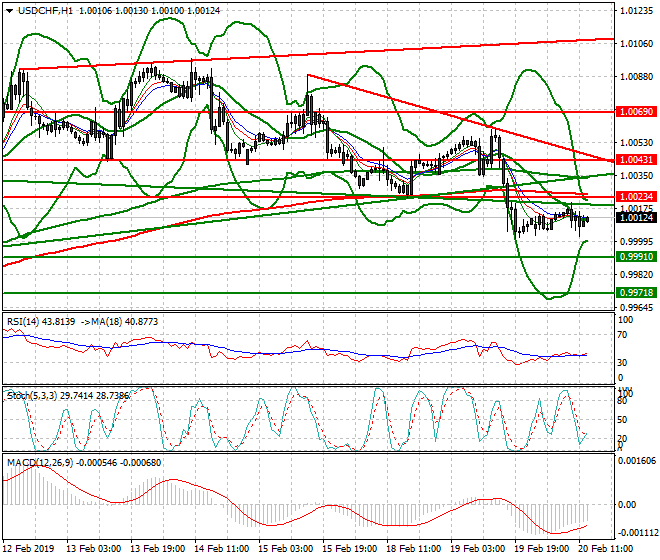This screenshot has height=560, width=660.
Task: Click the current price label 1.00124
Action: 636,218
